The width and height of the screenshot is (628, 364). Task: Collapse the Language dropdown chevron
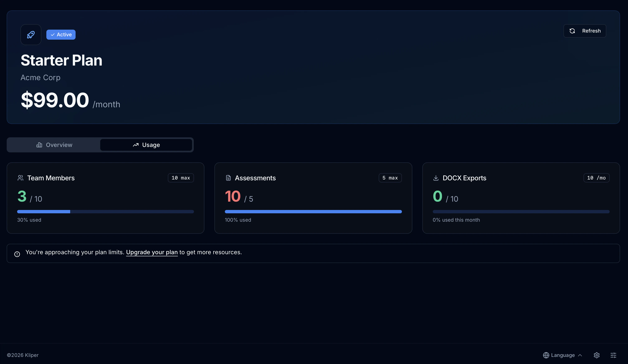click(x=580, y=355)
